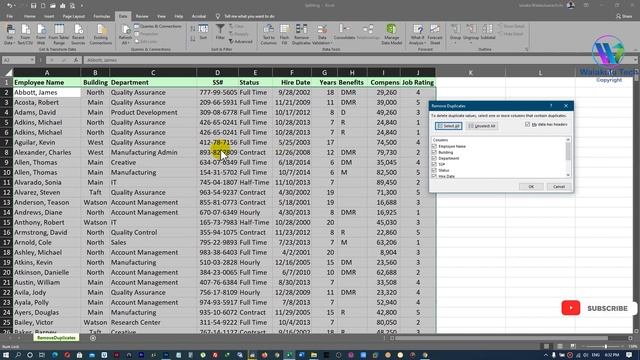Switch to the Page Layout tab
Image resolution: width=640 pixels, height=360 pixels.
74,16
